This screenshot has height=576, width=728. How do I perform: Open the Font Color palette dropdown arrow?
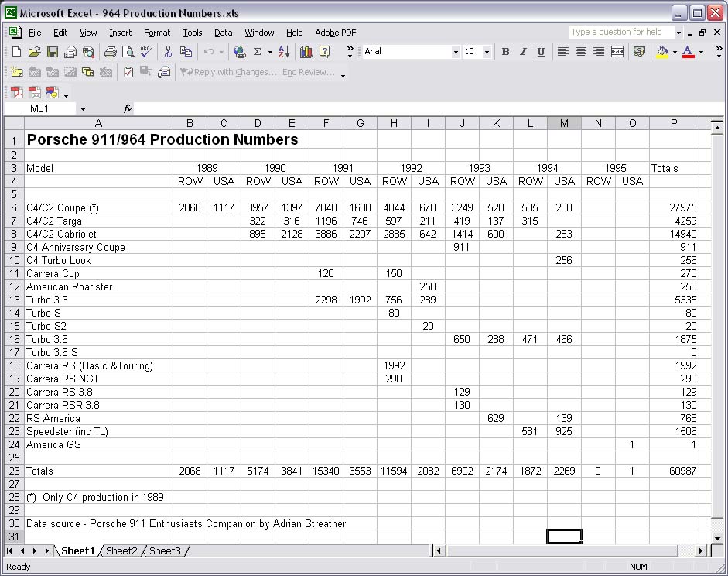tap(701, 52)
